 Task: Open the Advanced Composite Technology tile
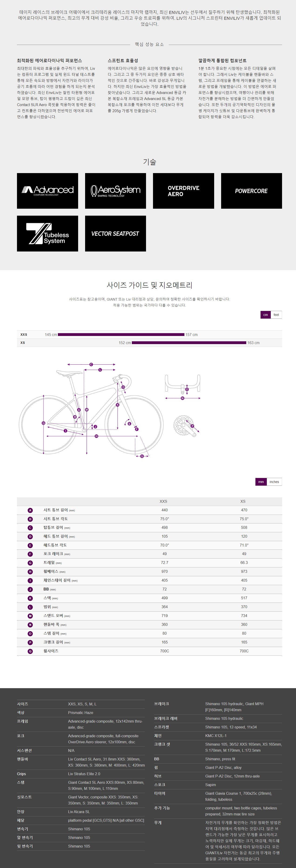point(47,191)
